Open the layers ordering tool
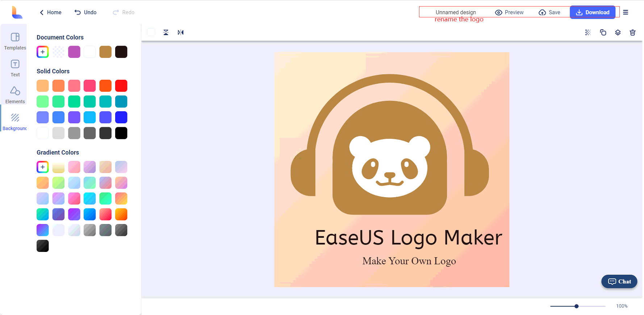 click(618, 32)
